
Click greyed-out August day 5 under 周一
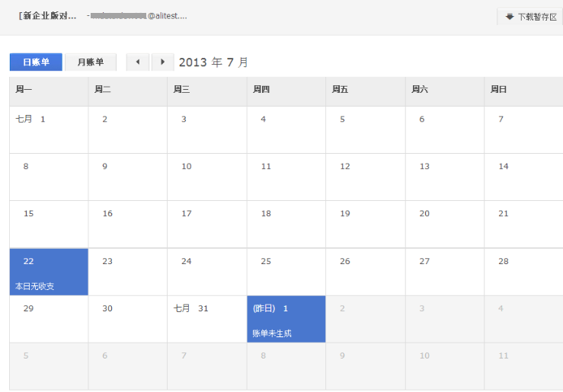coord(49,366)
